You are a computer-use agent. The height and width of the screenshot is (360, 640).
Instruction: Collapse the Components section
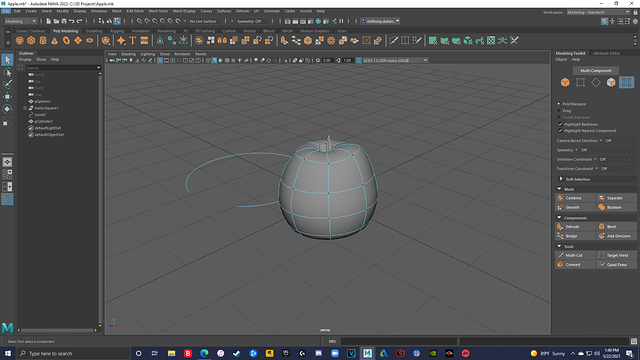click(559, 218)
